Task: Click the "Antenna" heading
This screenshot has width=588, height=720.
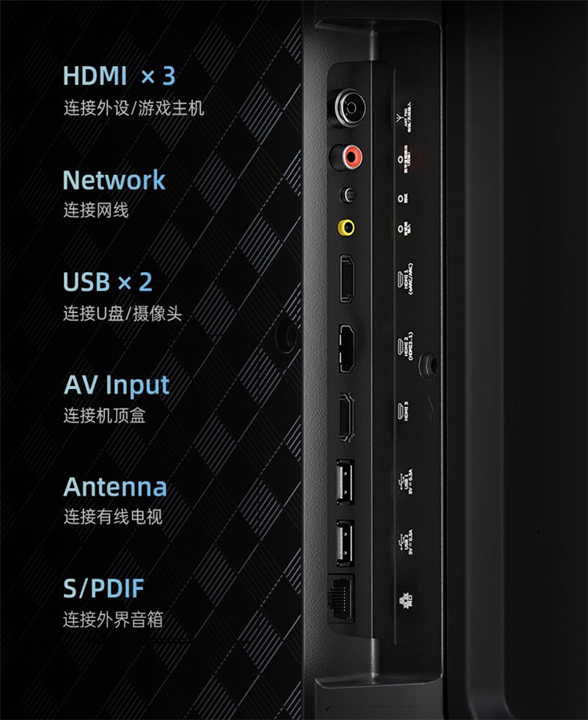Action: [x=115, y=487]
